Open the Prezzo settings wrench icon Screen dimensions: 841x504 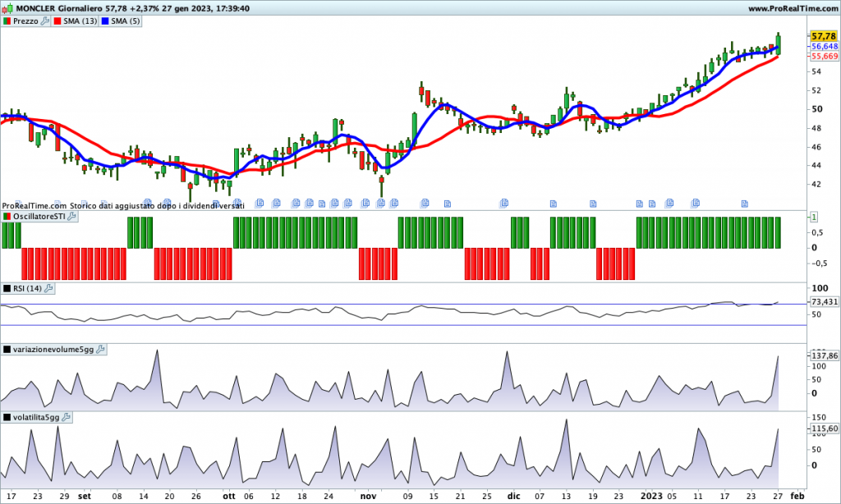click(46, 21)
